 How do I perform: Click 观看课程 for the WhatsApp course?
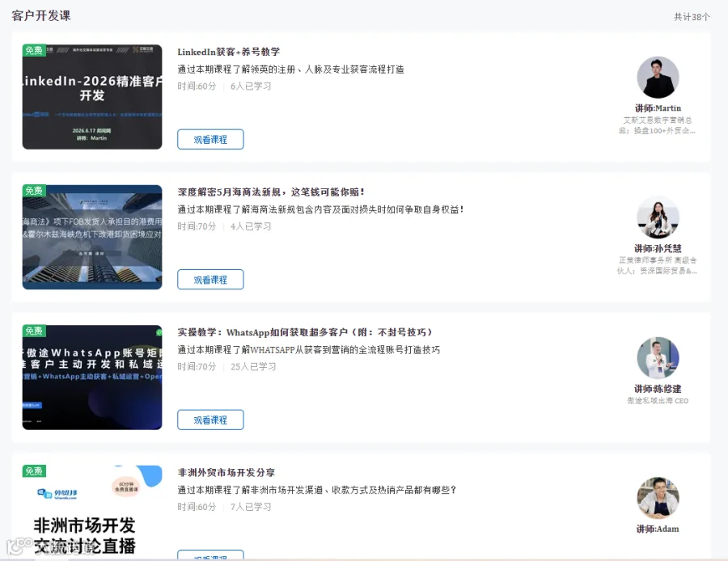click(210, 420)
